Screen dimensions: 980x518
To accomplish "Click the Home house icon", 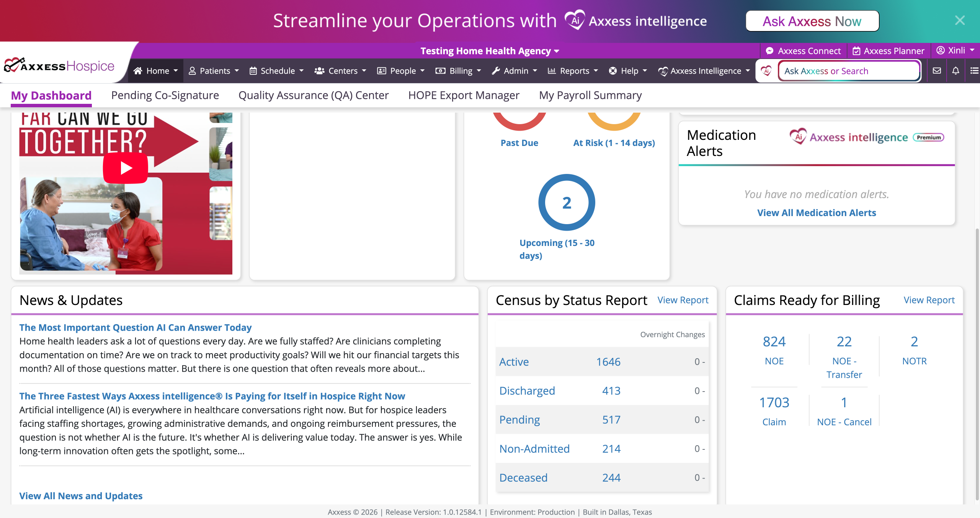I will [x=138, y=71].
